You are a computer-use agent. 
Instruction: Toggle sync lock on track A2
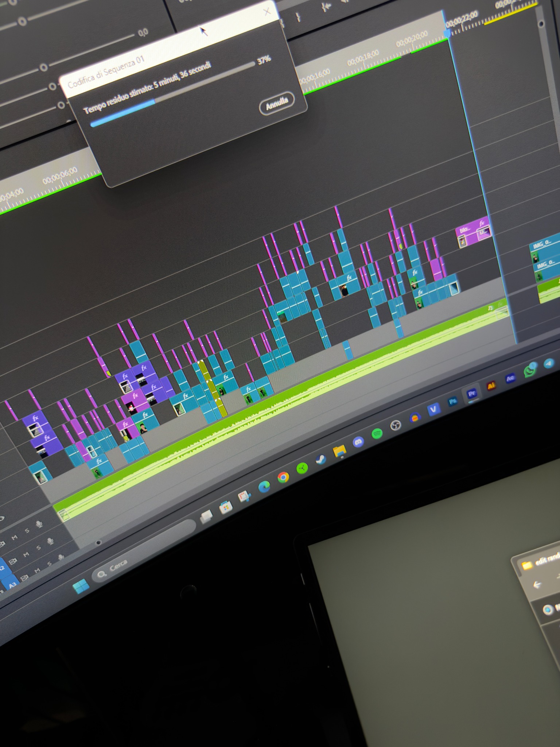tap(13, 561)
